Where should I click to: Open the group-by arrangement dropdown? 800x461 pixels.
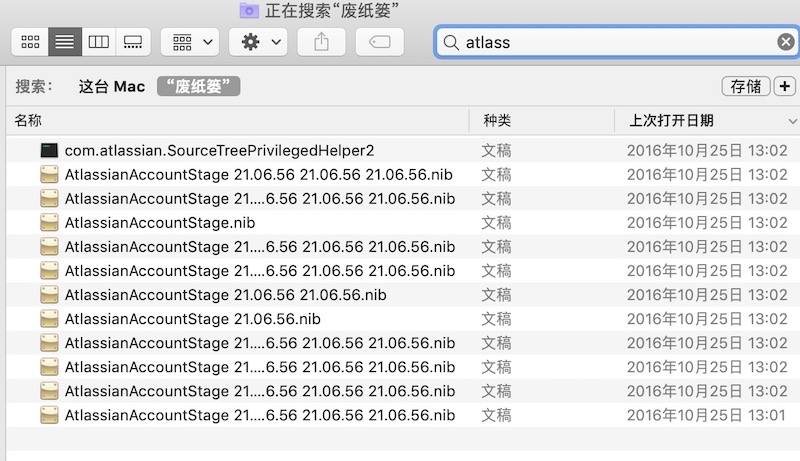(x=190, y=42)
